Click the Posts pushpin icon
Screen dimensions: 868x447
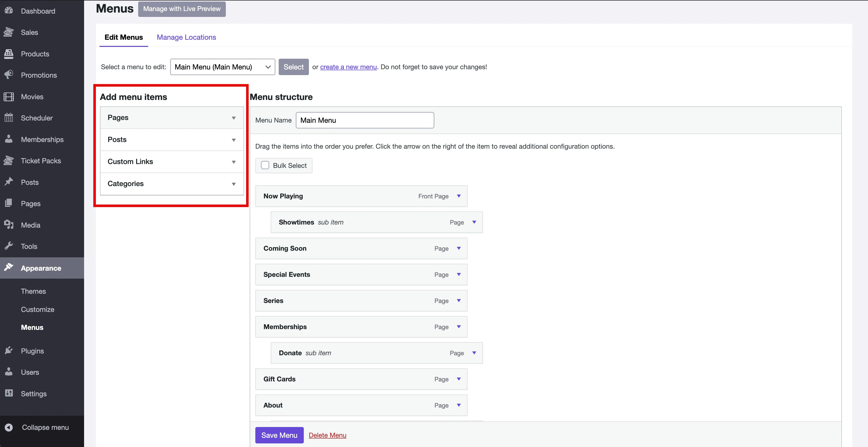pyautogui.click(x=9, y=182)
